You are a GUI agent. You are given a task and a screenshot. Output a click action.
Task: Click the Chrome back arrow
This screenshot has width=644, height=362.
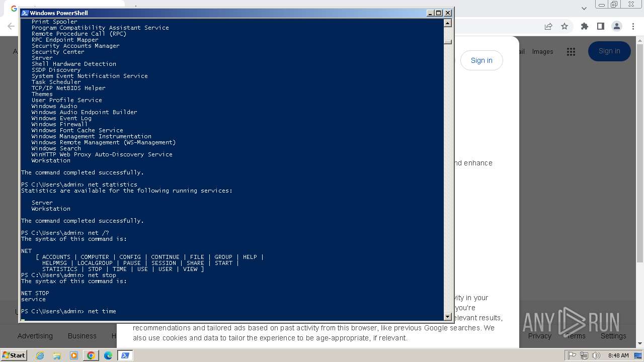click(11, 26)
